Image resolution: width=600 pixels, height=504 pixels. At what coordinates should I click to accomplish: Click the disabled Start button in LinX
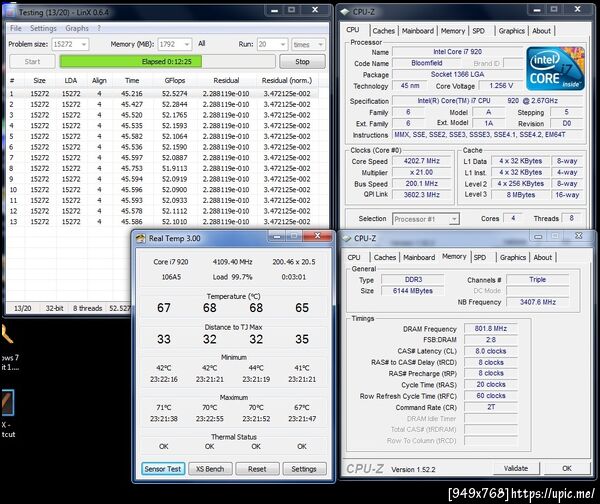coord(32,62)
